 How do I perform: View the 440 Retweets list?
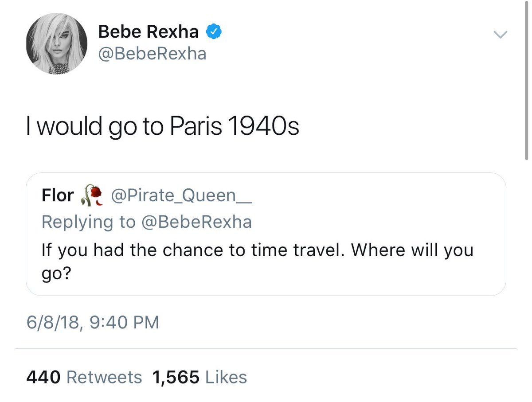[84, 377]
